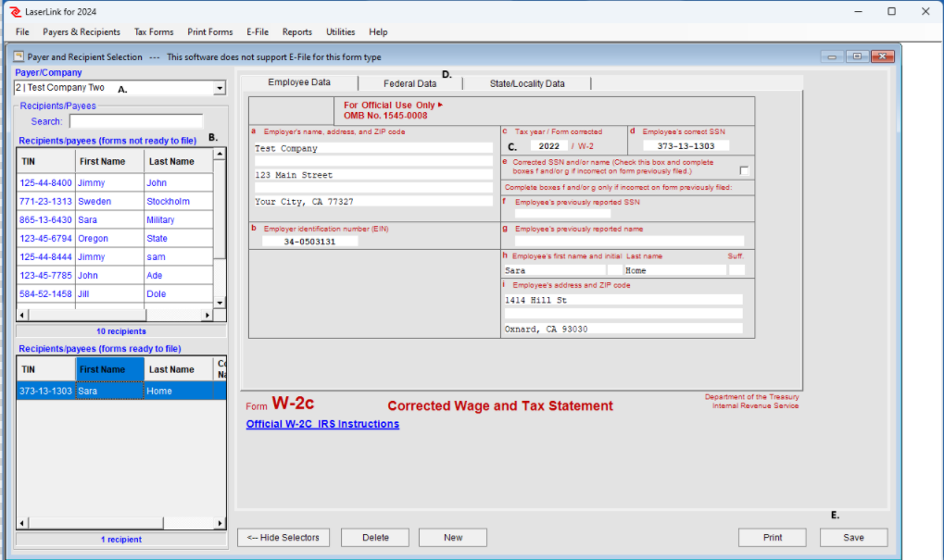Open the Payer/Company dropdown
This screenshot has height=560, width=944.
coord(220,89)
